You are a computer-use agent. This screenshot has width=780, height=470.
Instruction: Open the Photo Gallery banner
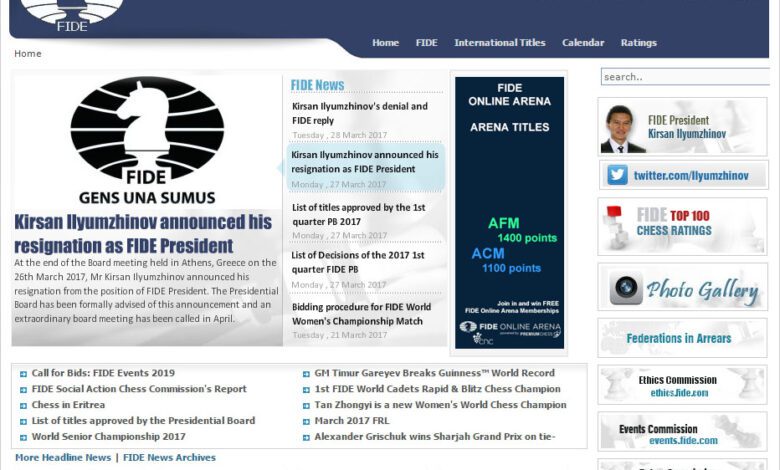tap(682, 287)
